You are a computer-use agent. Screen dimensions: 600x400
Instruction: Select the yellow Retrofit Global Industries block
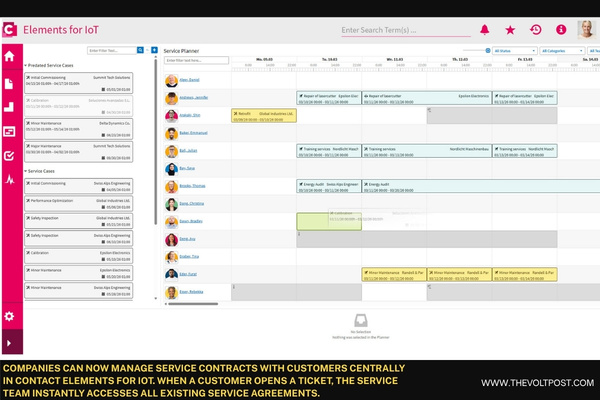pos(264,116)
